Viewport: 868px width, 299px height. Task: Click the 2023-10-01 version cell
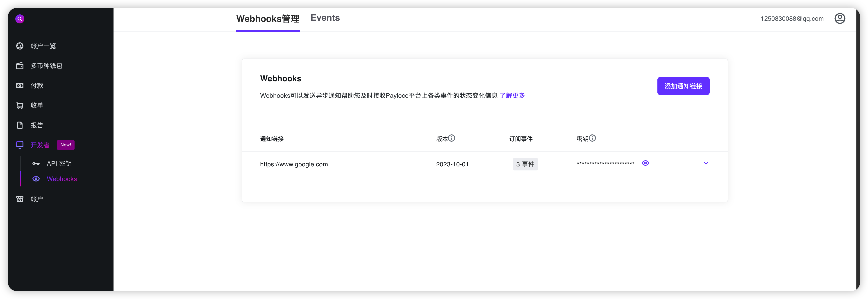(x=452, y=164)
